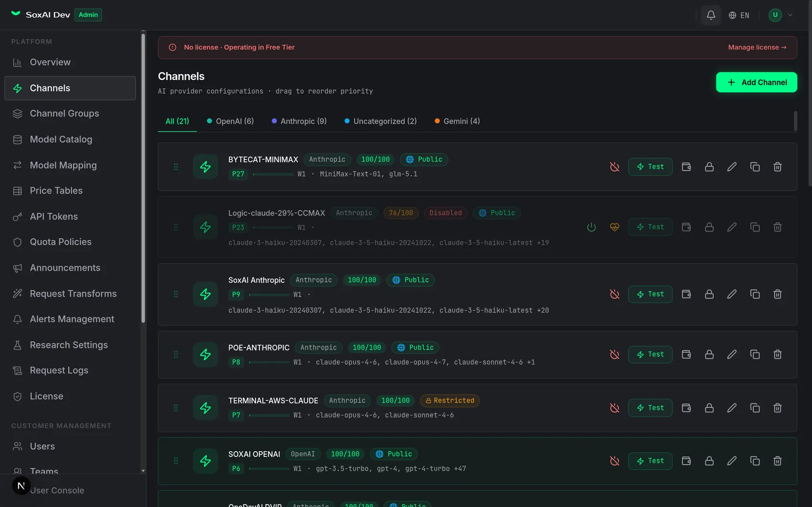This screenshot has height=507, width=812.
Task: Click the heart health icon on Logic-claude-29%-CCMAX
Action: tap(615, 227)
